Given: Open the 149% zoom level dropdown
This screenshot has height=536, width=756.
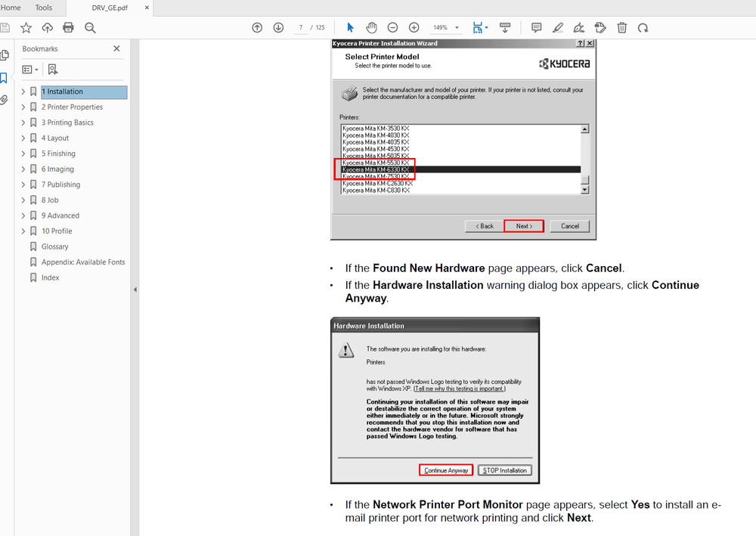Looking at the screenshot, I should 457,27.
